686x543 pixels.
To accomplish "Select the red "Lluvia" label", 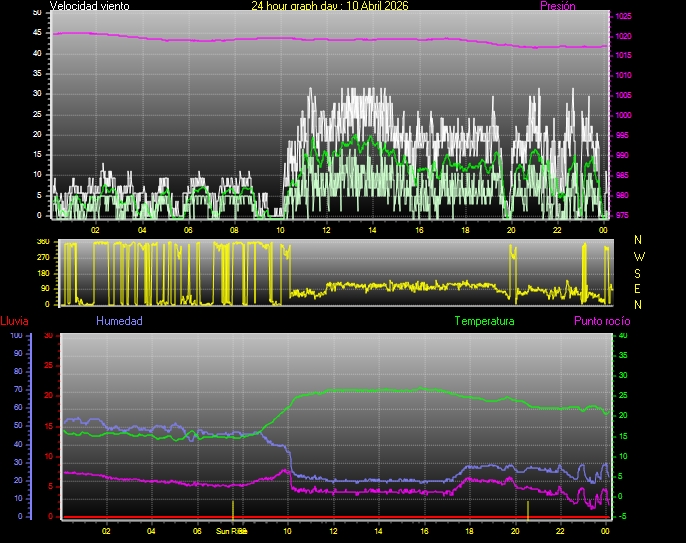I will coord(14,321).
